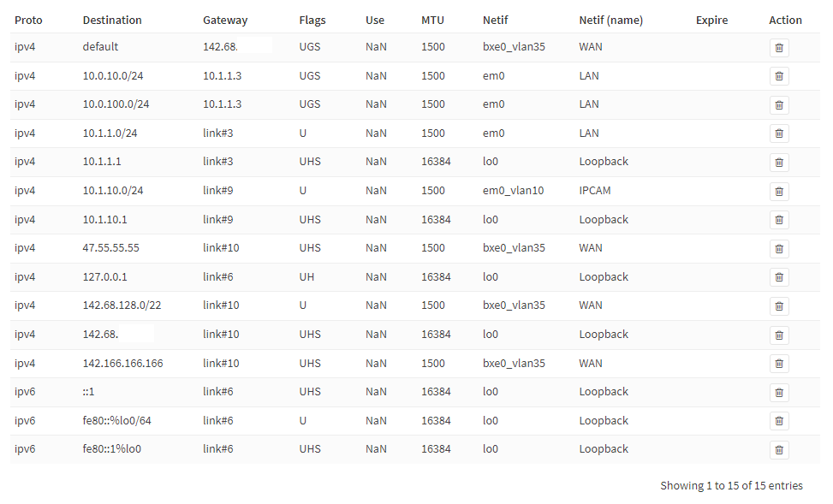Click the Netif (name) column header

tap(610, 20)
